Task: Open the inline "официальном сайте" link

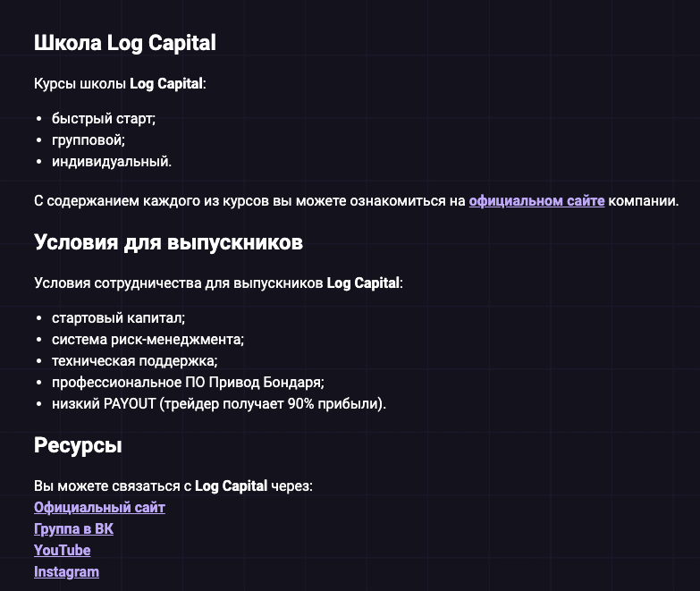Action: (x=536, y=201)
